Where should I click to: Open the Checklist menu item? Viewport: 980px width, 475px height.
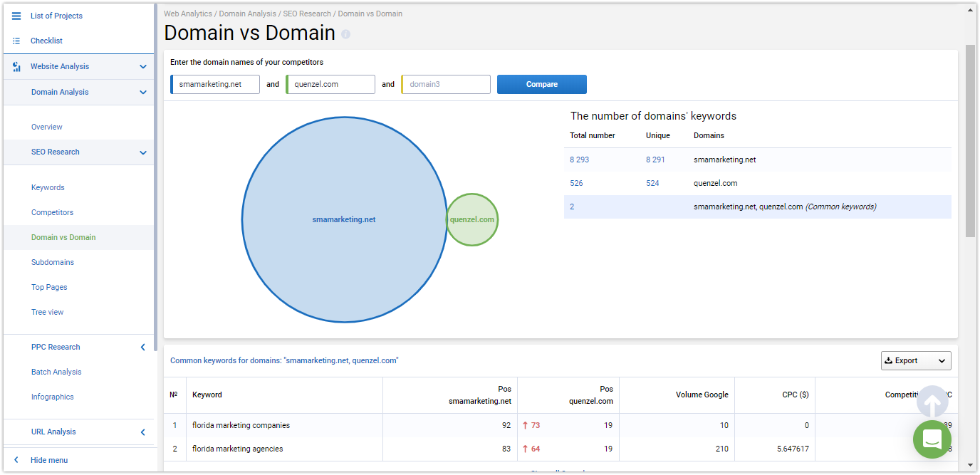(46, 41)
